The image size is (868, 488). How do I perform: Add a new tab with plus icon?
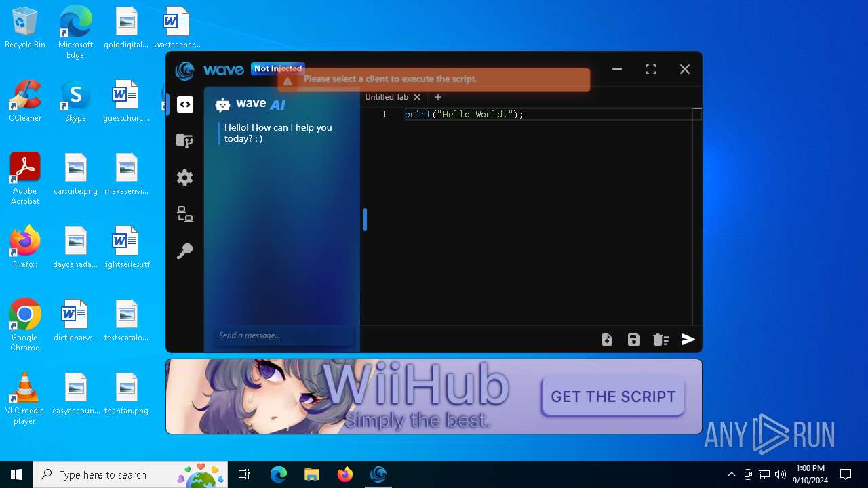[438, 97]
